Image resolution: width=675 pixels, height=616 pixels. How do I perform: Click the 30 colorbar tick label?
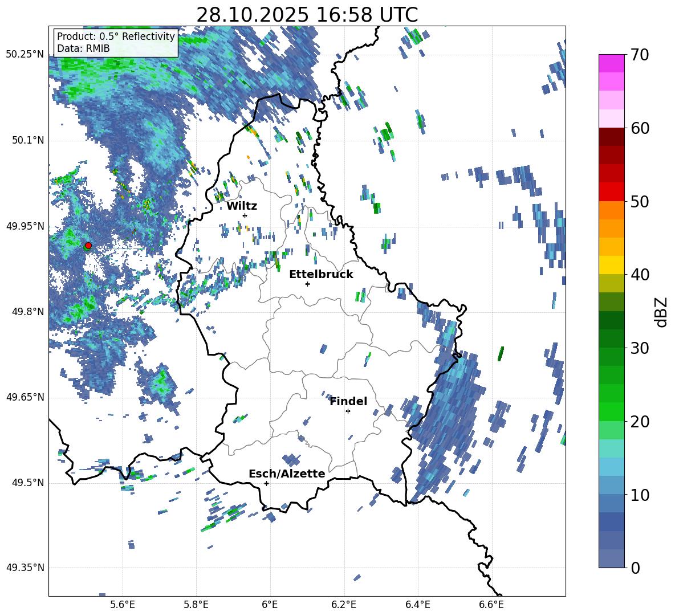[639, 348]
